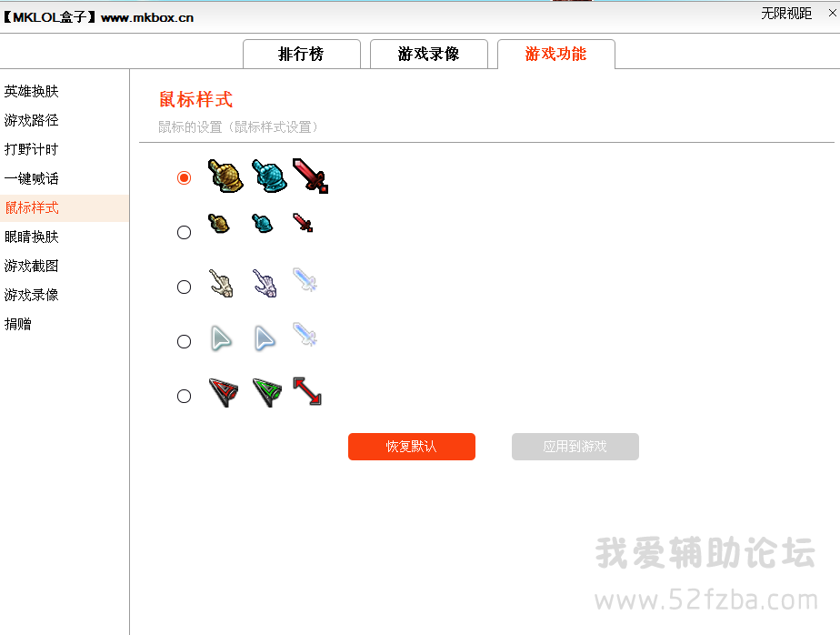Click the blue sword icon beside arrow pointers
Viewport: 840px width, 635px height.
click(x=305, y=334)
